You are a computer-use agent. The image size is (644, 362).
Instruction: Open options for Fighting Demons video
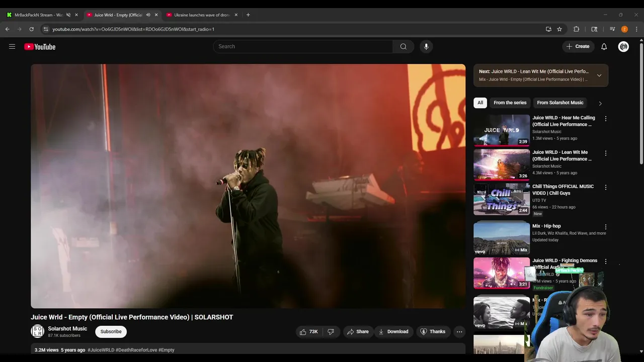tap(606, 261)
